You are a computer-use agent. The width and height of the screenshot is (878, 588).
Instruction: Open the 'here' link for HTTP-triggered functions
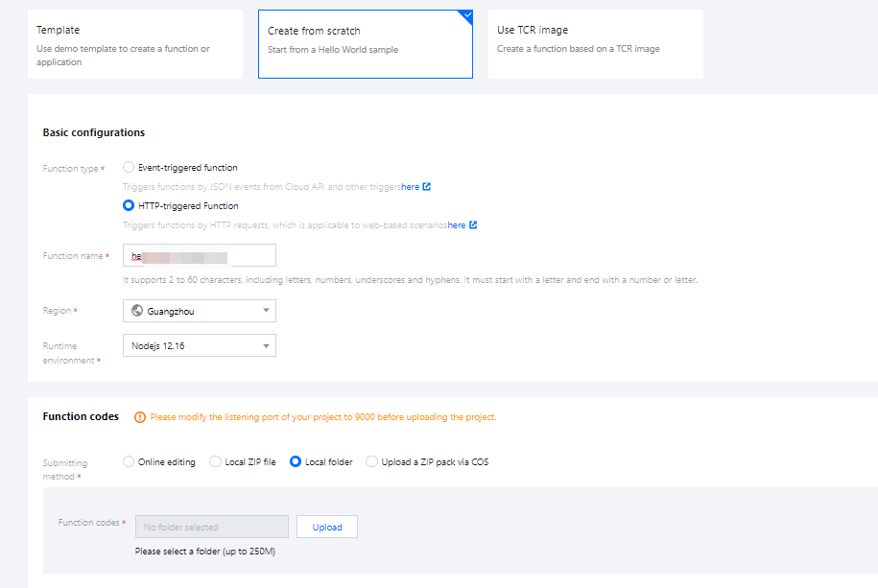point(457,225)
